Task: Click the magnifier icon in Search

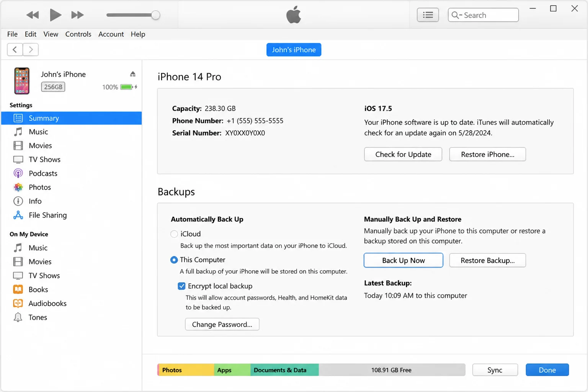Action: [456, 15]
